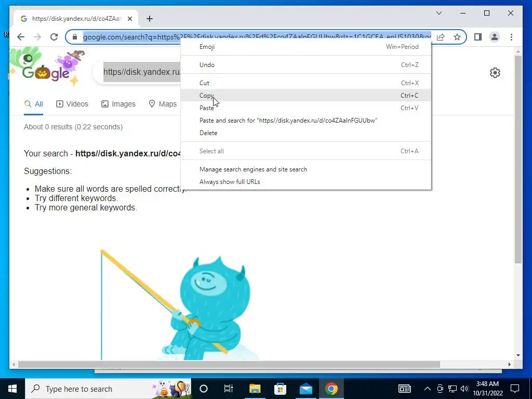Switch to Videos results
This screenshot has width=532, height=399.
(72, 104)
